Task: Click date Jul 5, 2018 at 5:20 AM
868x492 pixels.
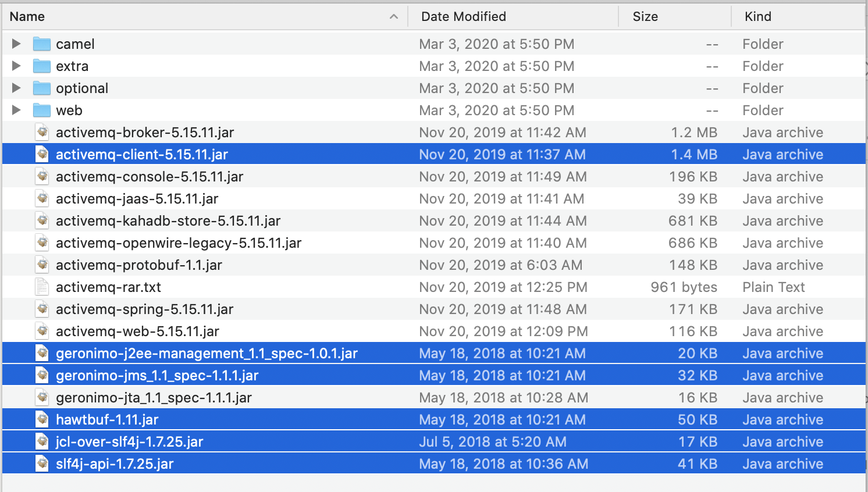Action: point(493,442)
